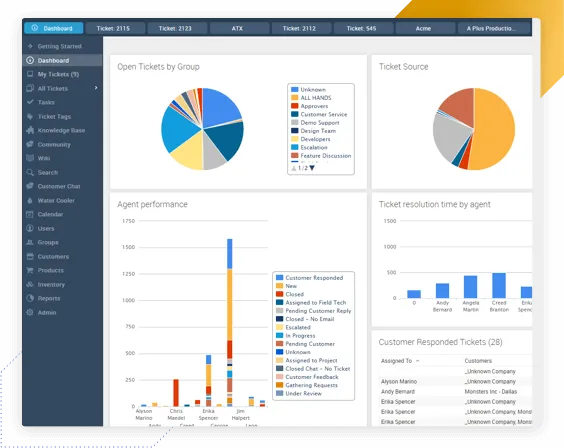Image resolution: width=564 pixels, height=448 pixels.
Task: Click the Reports pie icon
Action: [30, 298]
